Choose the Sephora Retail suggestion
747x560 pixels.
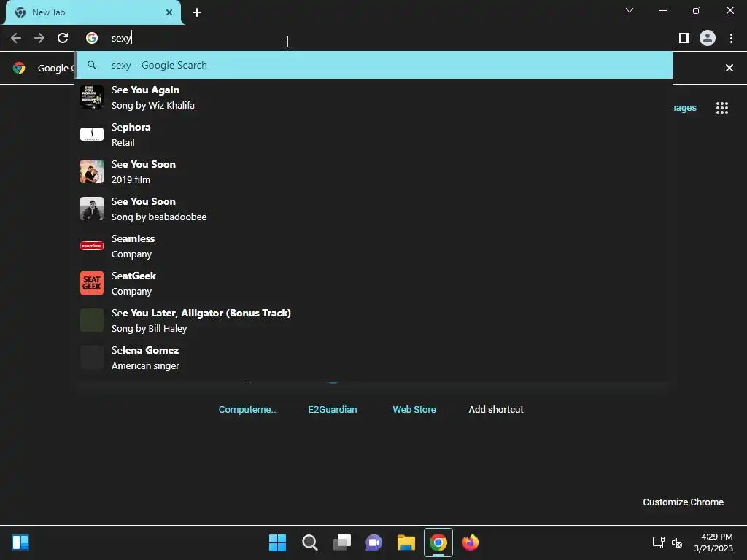[x=374, y=134]
